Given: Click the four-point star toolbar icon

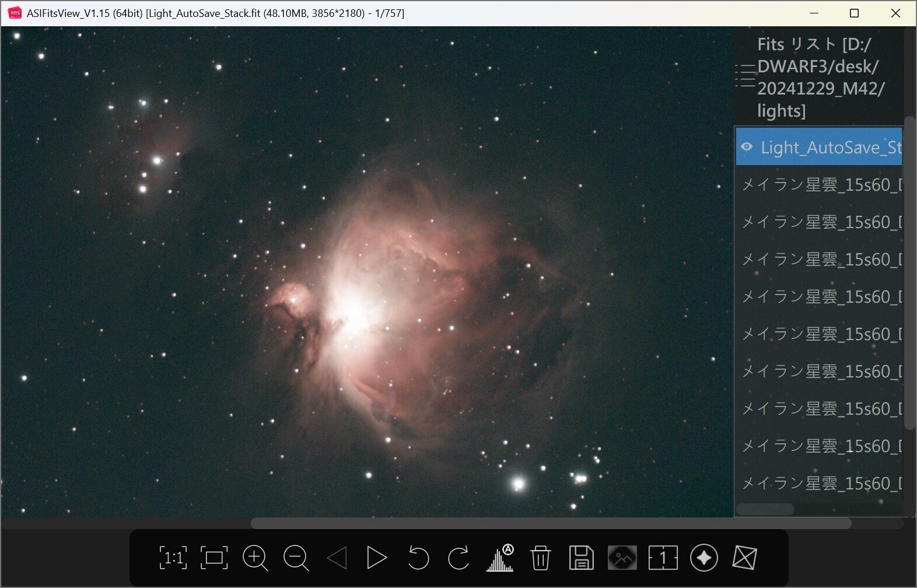Looking at the screenshot, I should coord(704,558).
